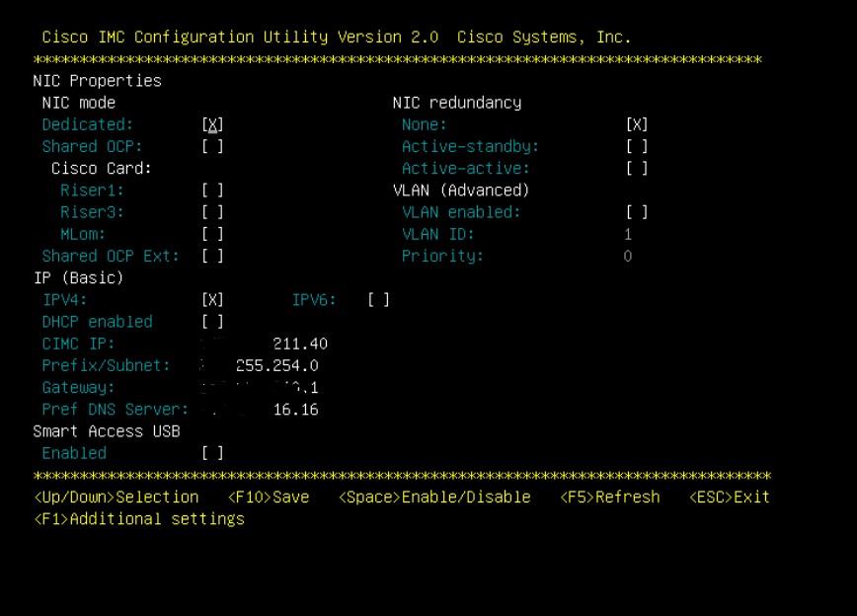Click the F10 Save hint

(x=269, y=497)
